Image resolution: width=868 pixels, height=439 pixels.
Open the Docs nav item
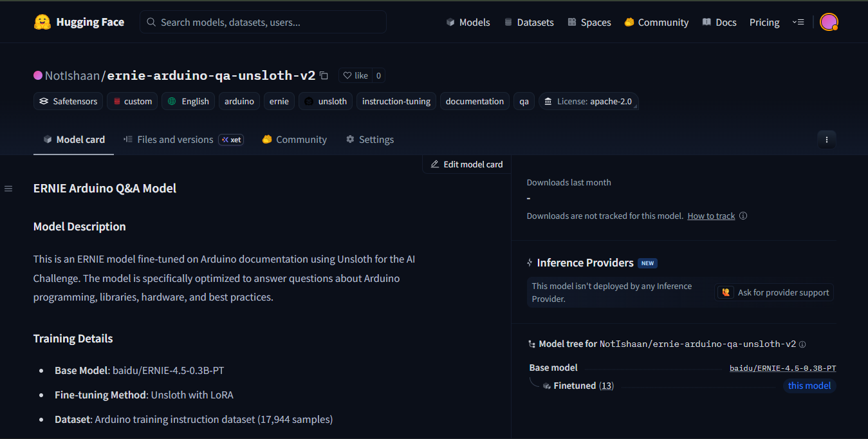(x=719, y=22)
